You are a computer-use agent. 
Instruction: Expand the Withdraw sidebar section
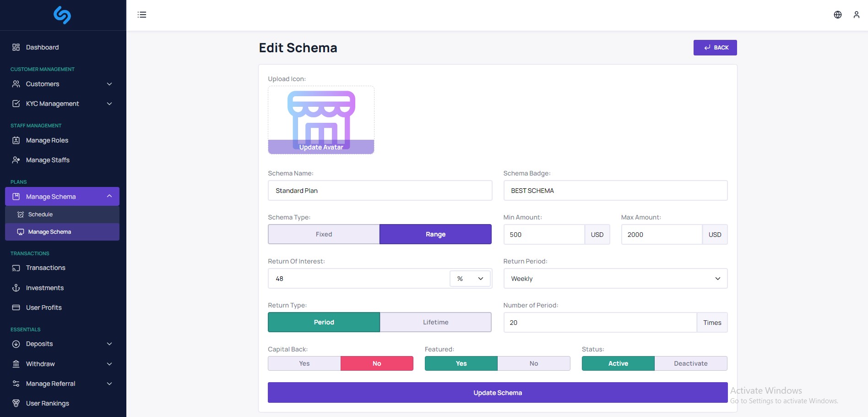coord(40,364)
